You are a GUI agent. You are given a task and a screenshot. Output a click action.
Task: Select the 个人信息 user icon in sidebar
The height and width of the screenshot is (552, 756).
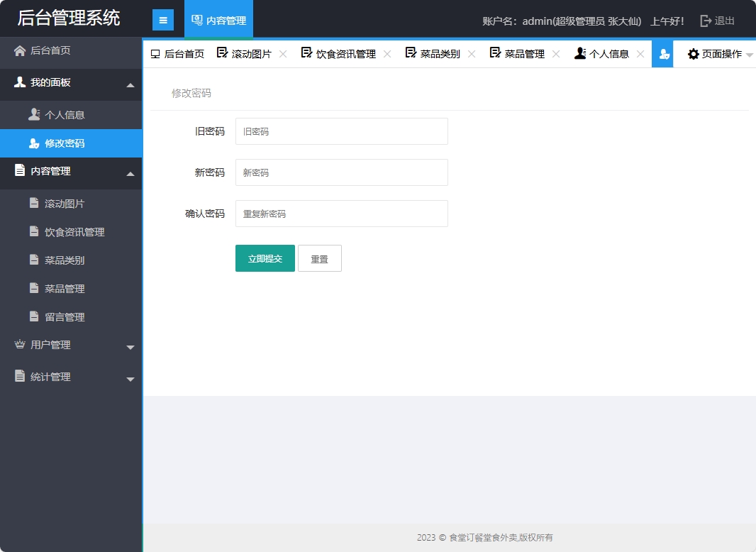click(x=33, y=114)
